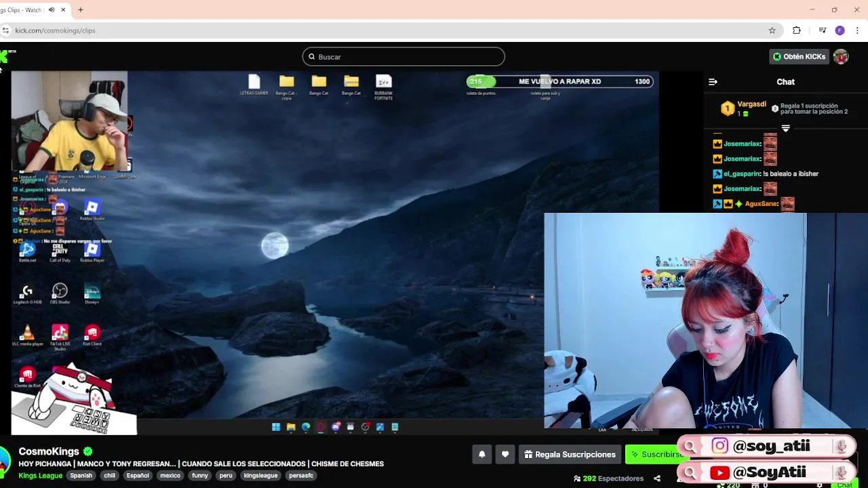Click the green Suscribirse button
Viewport: 868px width, 488px height.
click(x=655, y=454)
